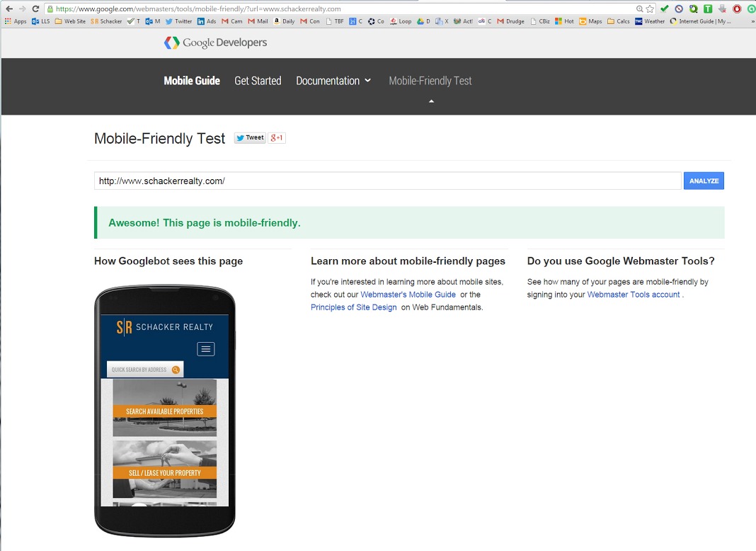Select the Mobile-Friendly Test nav item

pos(430,81)
